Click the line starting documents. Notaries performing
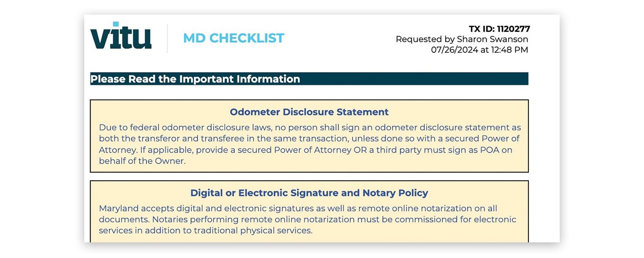The image size is (644, 258). tap(307, 220)
